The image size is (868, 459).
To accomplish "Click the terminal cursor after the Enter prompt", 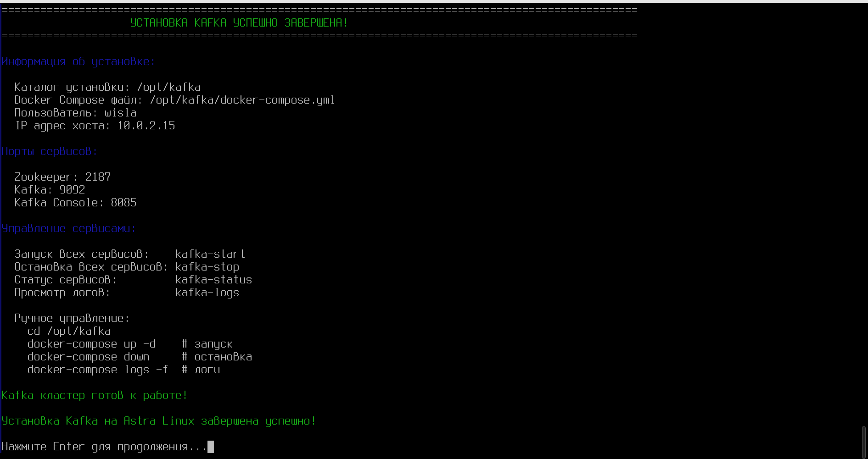I will tap(211, 447).
